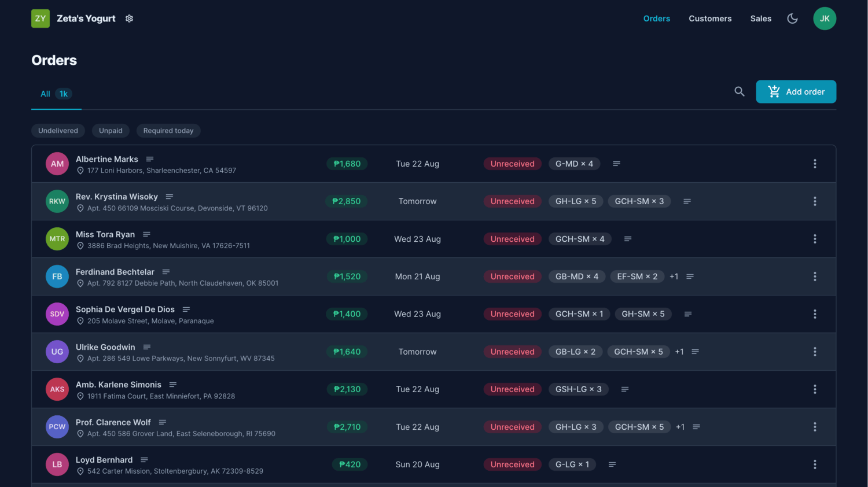Click order notes icon after GH-SM × 5
The height and width of the screenshot is (487, 868).
688,314
